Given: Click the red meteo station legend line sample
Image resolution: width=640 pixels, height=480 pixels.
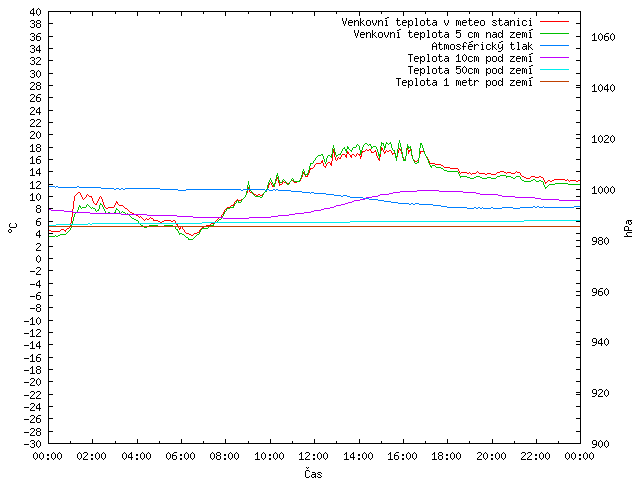Looking at the screenshot, I should pos(554,22).
